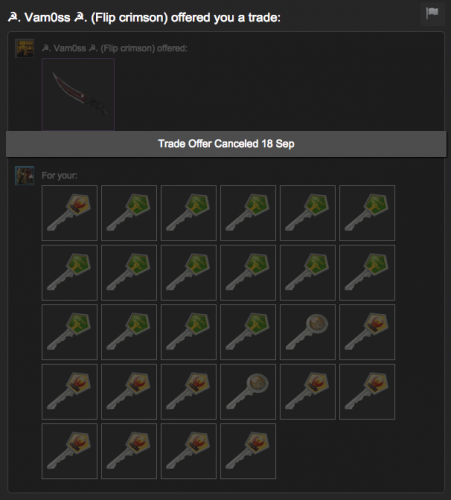Image resolution: width=451 pixels, height=500 pixels.
Task: Click the round-headed key in the third row
Action: point(308,332)
